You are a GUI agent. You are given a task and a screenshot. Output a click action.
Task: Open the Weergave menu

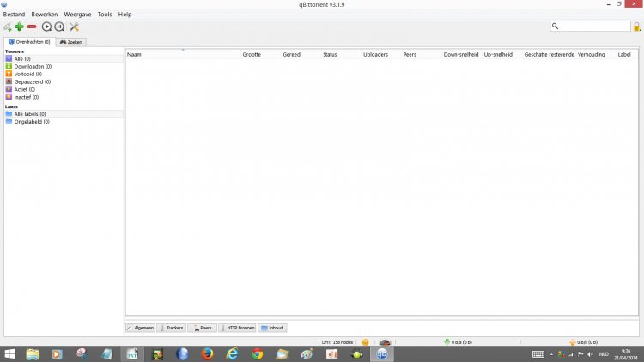(77, 15)
